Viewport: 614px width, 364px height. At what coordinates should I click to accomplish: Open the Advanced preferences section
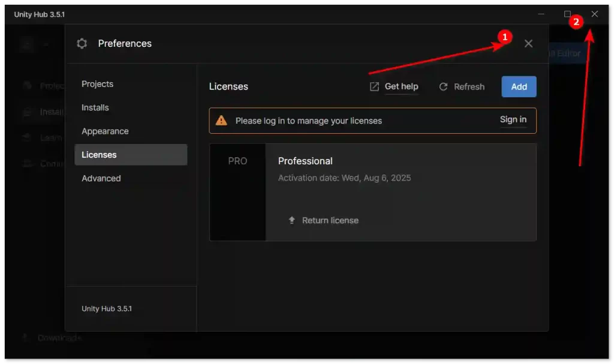point(101,178)
